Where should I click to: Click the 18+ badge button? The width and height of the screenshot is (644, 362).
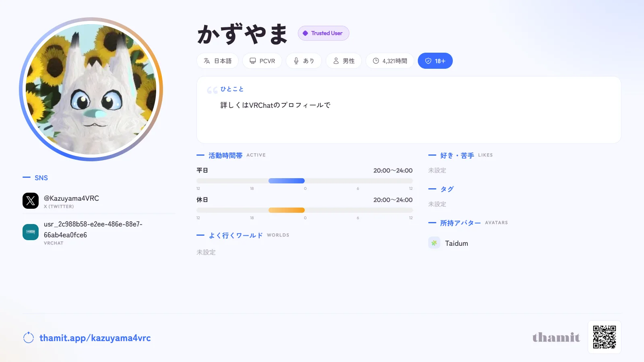[x=435, y=61]
